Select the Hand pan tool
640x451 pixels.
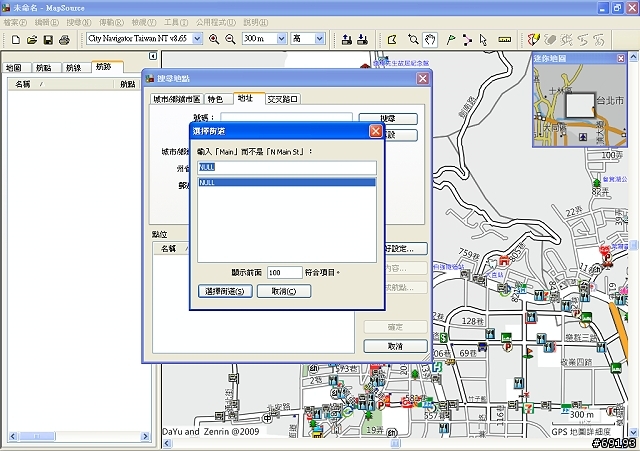click(430, 40)
